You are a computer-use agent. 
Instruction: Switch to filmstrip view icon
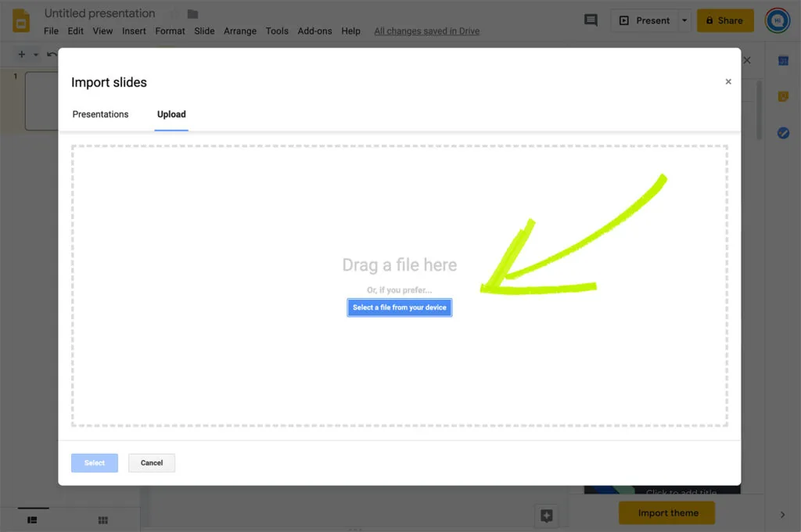pos(32,520)
